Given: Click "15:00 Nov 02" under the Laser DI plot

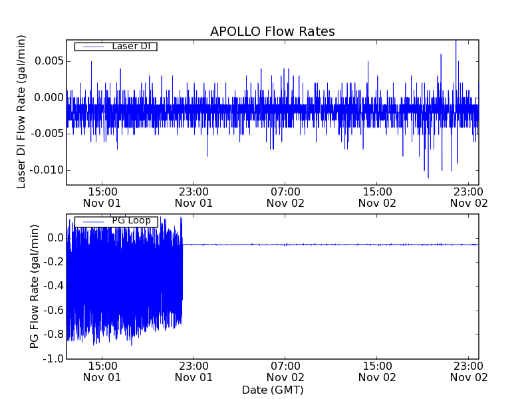Looking at the screenshot, I should click(377, 198).
